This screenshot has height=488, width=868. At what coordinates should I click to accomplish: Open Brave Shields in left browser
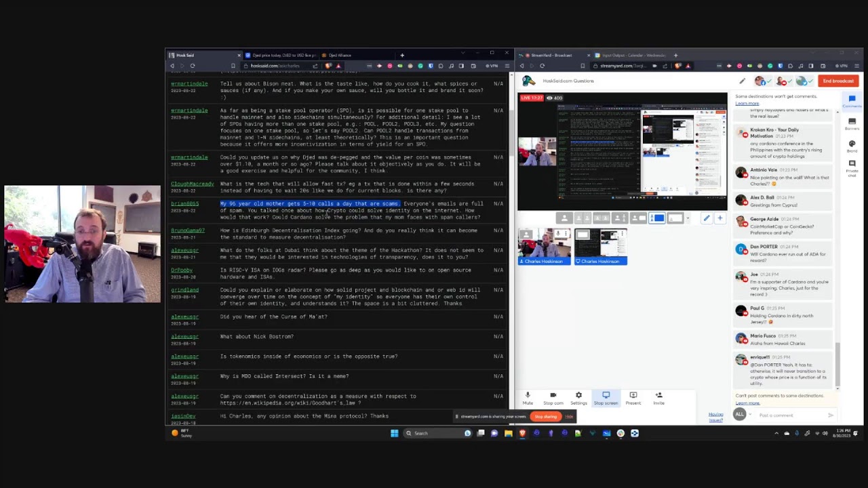click(x=329, y=66)
